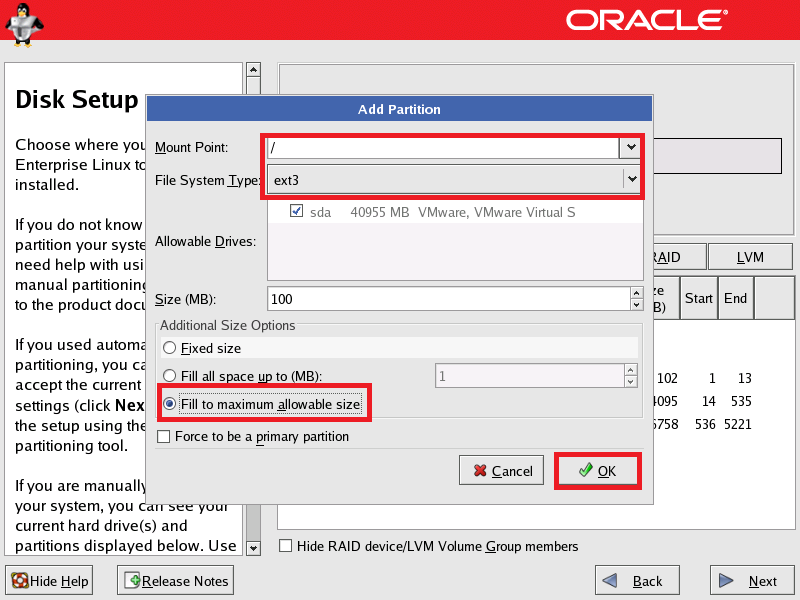This screenshot has height=600, width=800.
Task: Click the Start column header
Action: [x=698, y=298]
